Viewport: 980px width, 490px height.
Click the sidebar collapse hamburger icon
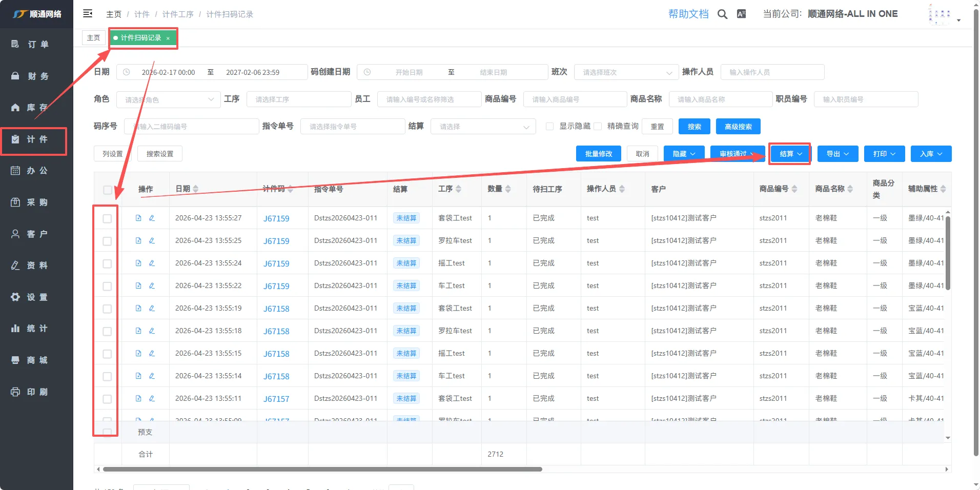click(88, 14)
